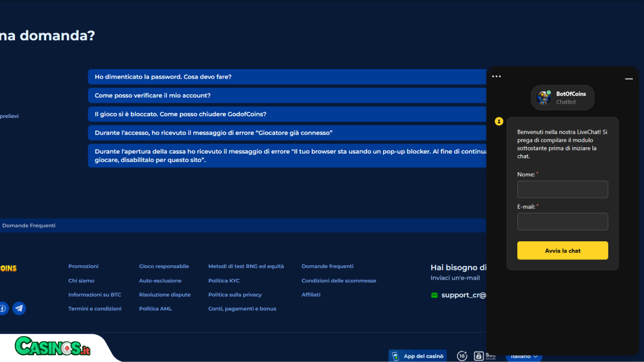This screenshot has width=644, height=362.
Task: Click the 'App del casinò' button
Action: click(418, 356)
